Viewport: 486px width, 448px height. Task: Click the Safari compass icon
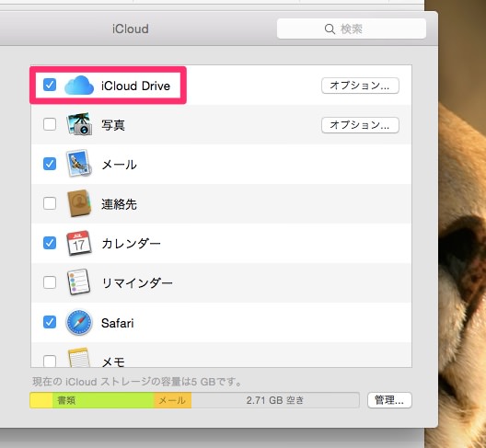[x=79, y=322]
